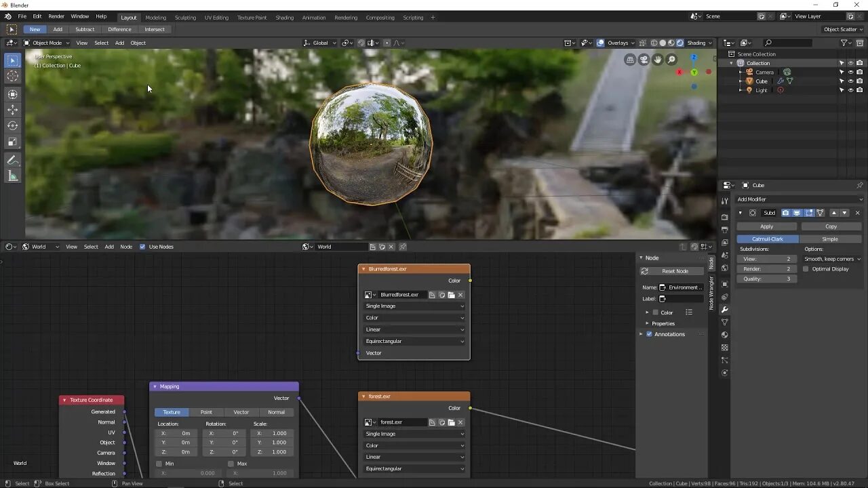Switch to the Shading workspace tab
Screen dimensions: 868x488
coord(284,18)
